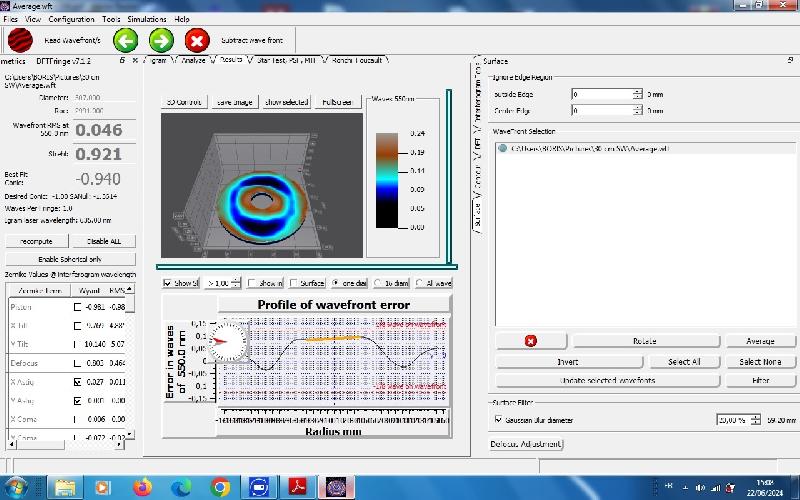
Task: Close the metrics dock panel with its X
Action: [135, 60]
